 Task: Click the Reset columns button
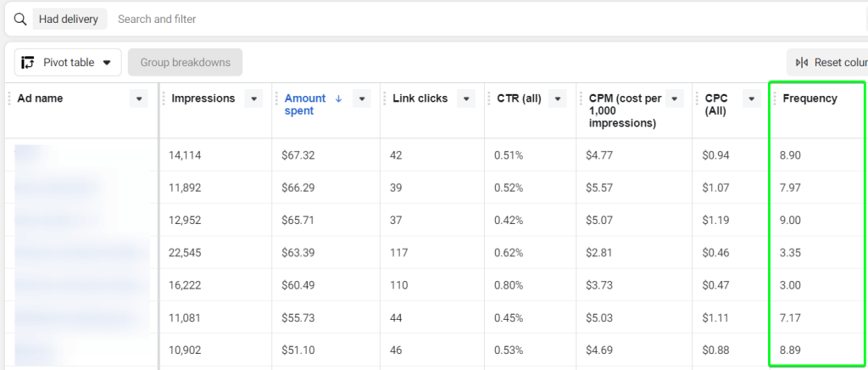(827, 63)
